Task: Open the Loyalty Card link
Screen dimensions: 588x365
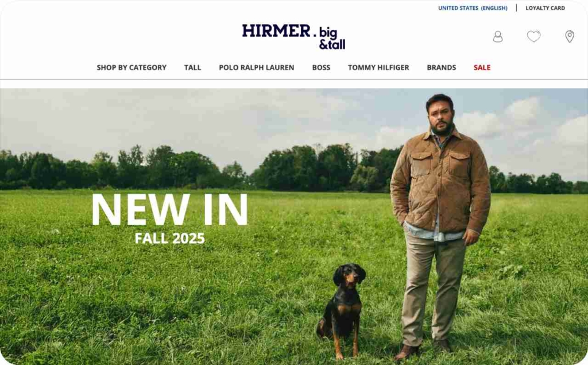Action: pyautogui.click(x=545, y=8)
